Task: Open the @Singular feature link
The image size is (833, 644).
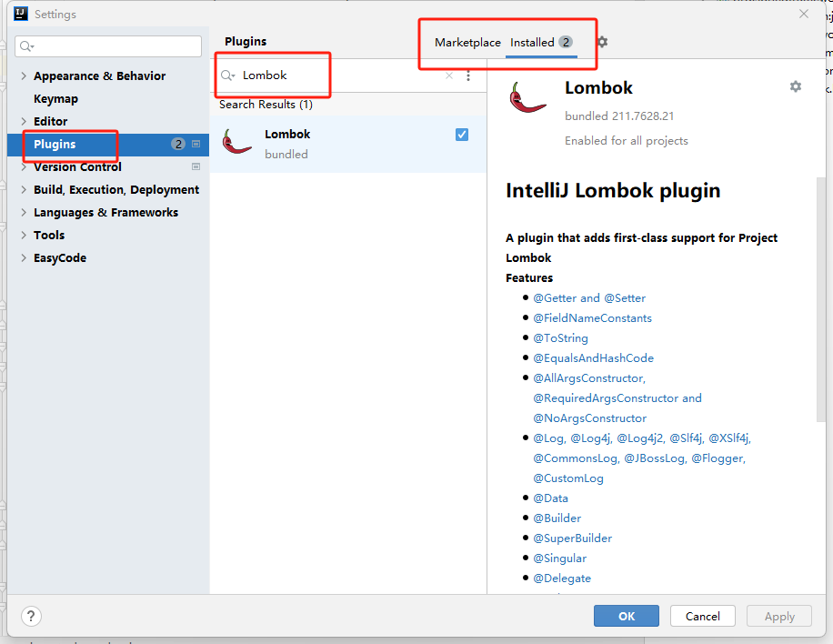Action: pyautogui.click(x=559, y=558)
